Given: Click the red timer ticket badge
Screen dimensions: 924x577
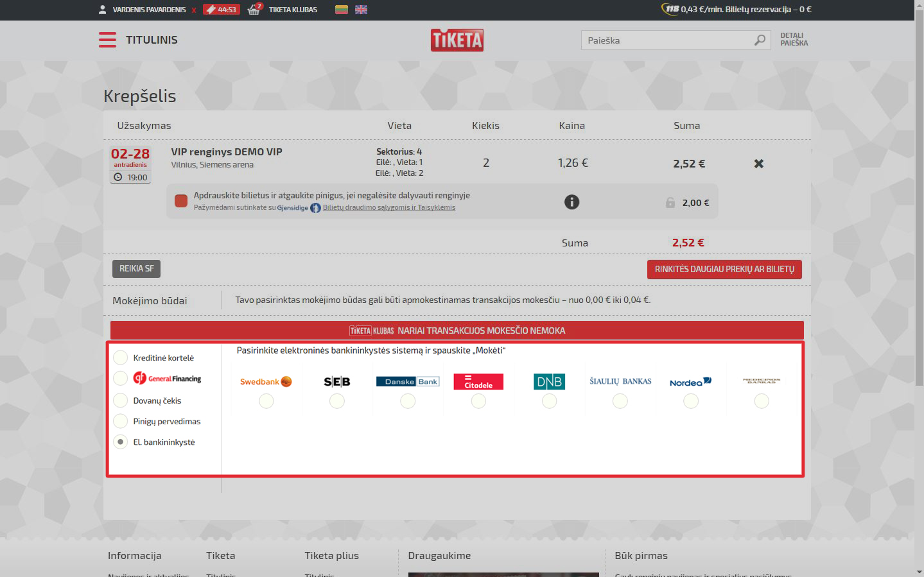Looking at the screenshot, I should click(222, 10).
